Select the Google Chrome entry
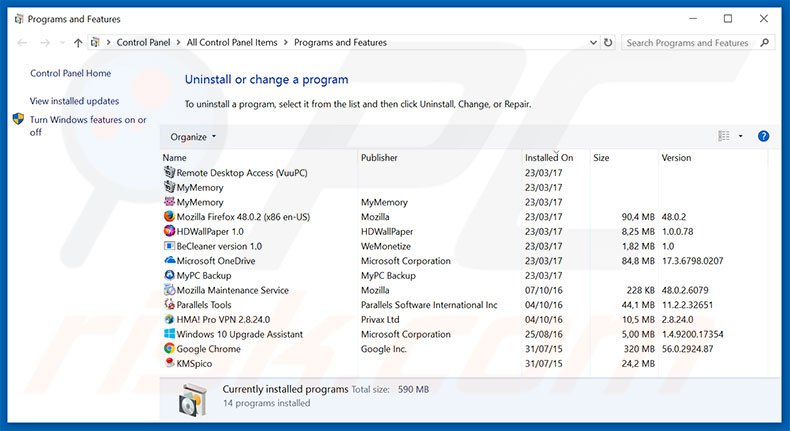 coord(208,348)
